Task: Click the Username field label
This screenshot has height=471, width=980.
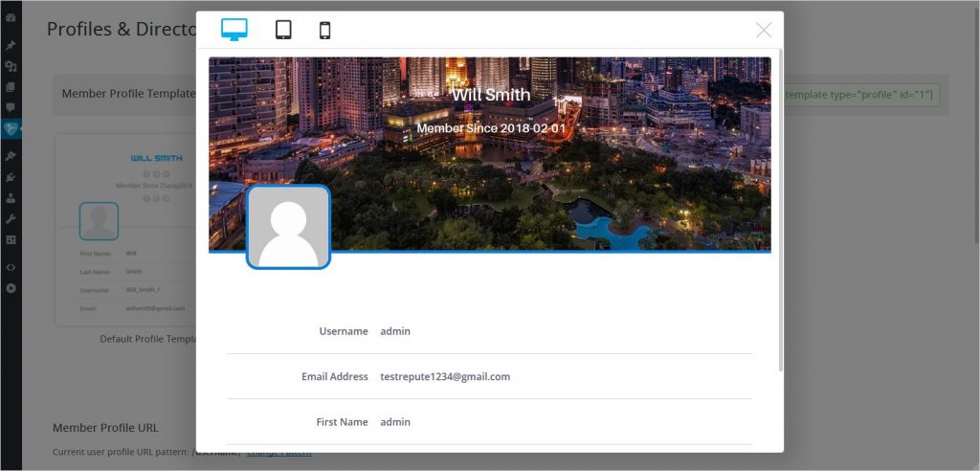Action: click(x=344, y=331)
